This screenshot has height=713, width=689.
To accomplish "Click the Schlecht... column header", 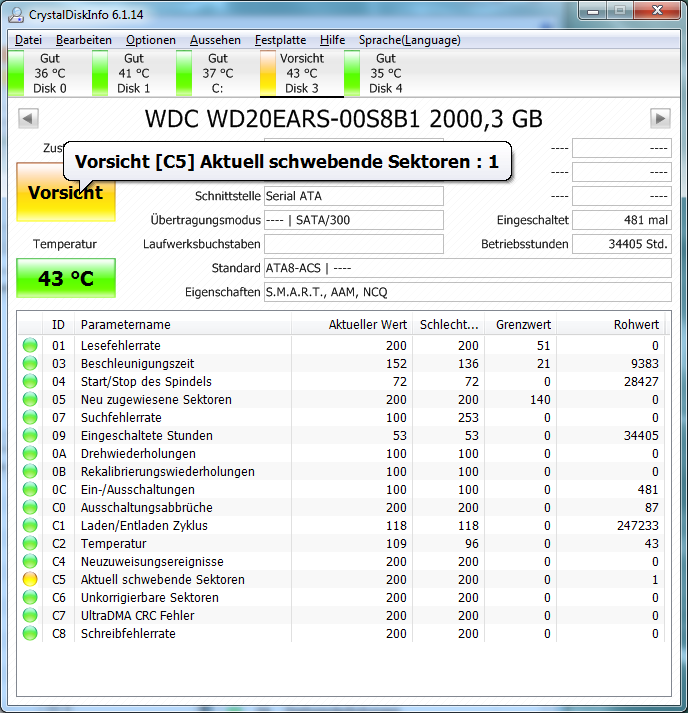I will tap(448, 325).
